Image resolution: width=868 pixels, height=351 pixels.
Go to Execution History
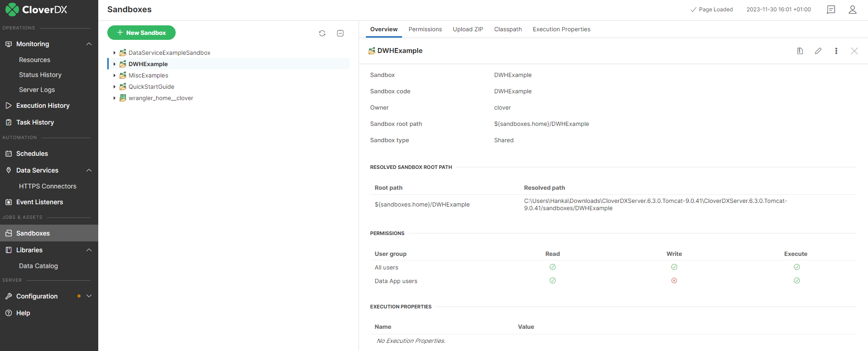pos(43,106)
